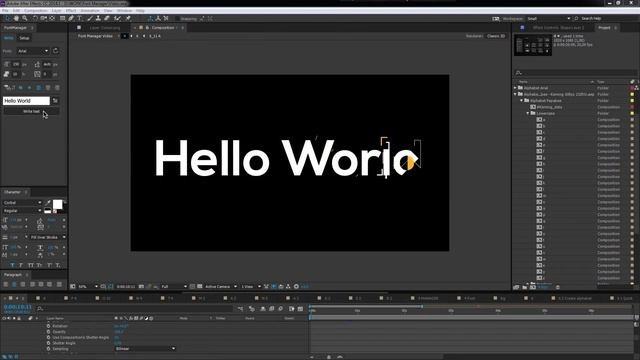Click the search magnifier in Project panel

point(519,73)
